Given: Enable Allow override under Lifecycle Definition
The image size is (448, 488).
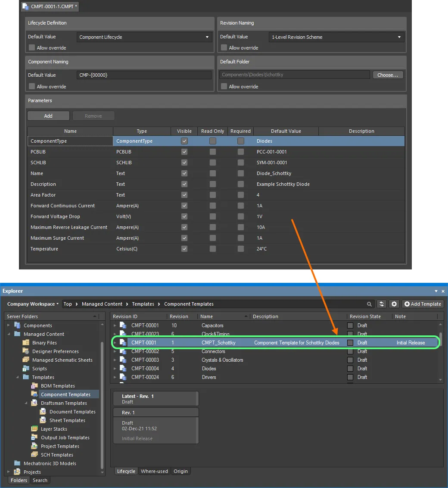Looking at the screenshot, I should tap(31, 48).
